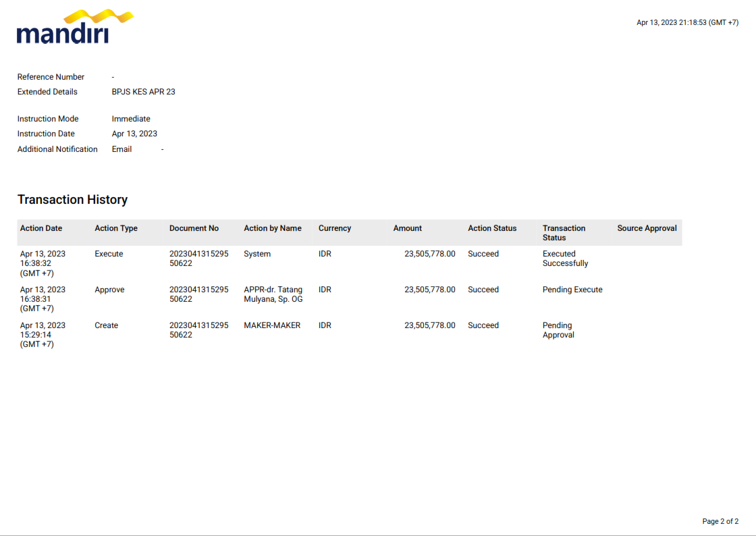The width and height of the screenshot is (756, 536).
Task: Click the Action Status column header
Action: (x=492, y=228)
